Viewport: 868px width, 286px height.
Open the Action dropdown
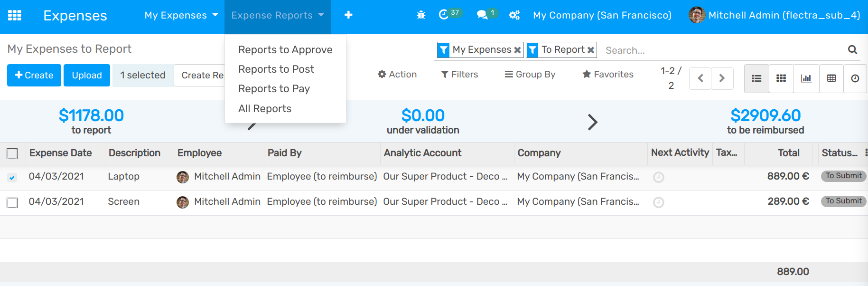[x=397, y=74]
